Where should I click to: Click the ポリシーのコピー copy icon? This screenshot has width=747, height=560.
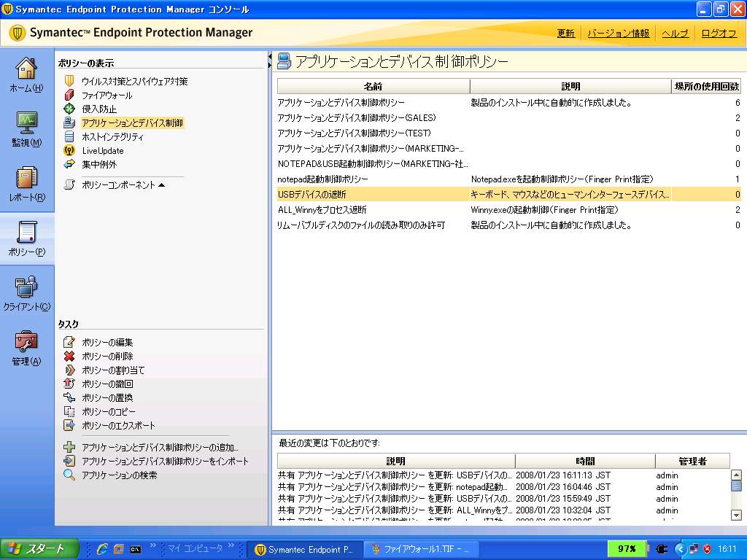[69, 411]
